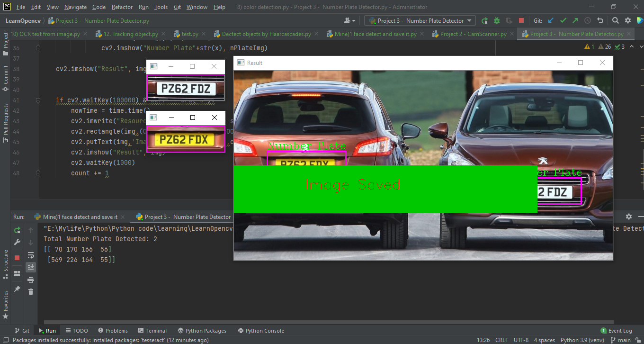Restore layout icon in Run panel
This screenshot has width=644, height=344.
point(17,273)
